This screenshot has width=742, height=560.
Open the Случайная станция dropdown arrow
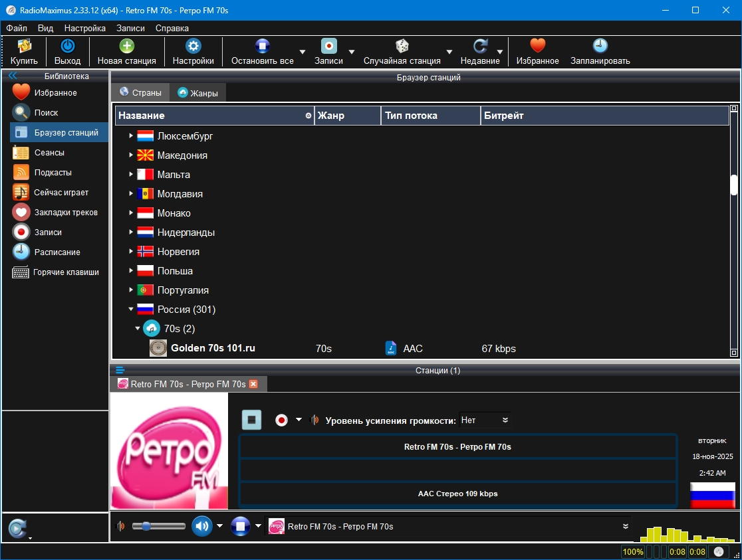449,52
